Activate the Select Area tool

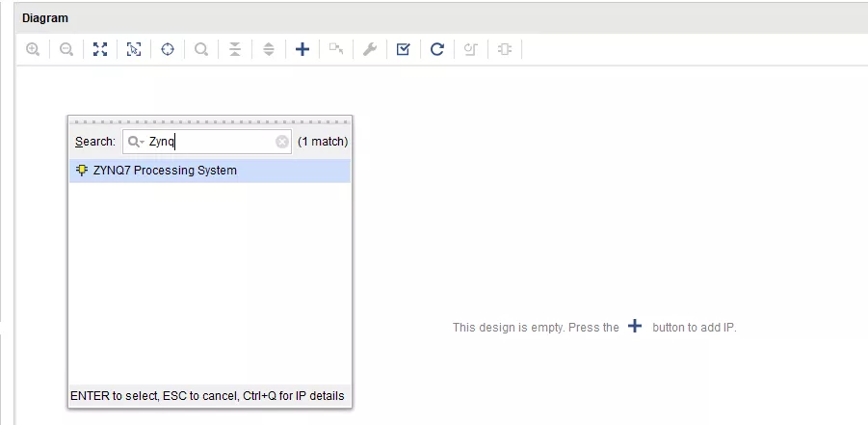(134, 49)
